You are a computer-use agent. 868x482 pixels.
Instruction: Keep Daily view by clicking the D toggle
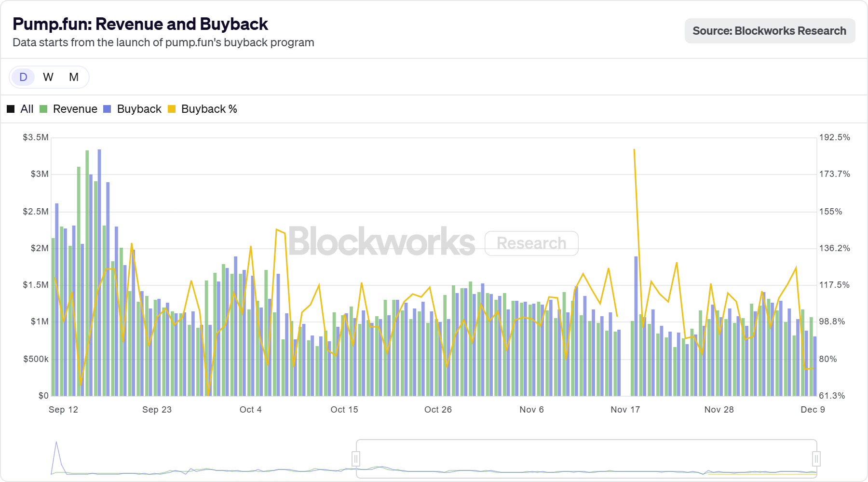tap(23, 77)
